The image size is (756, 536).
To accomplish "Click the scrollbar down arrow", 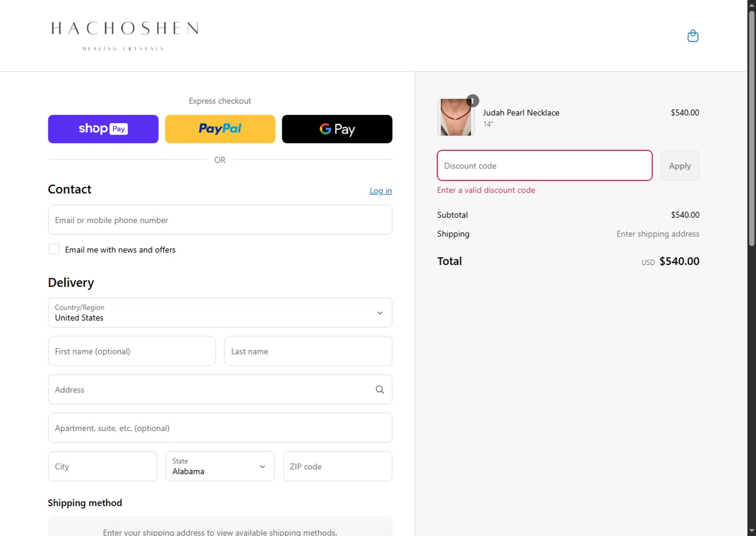I will 751,531.
